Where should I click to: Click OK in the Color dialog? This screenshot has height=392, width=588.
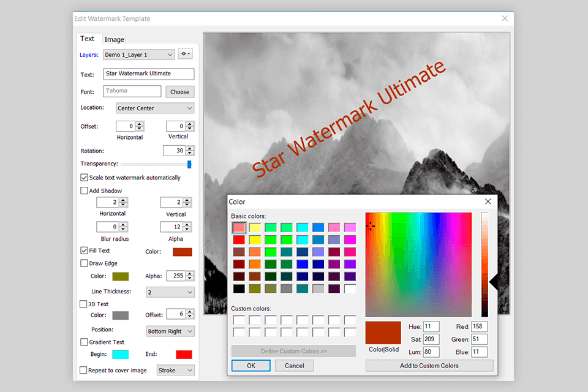click(x=251, y=366)
